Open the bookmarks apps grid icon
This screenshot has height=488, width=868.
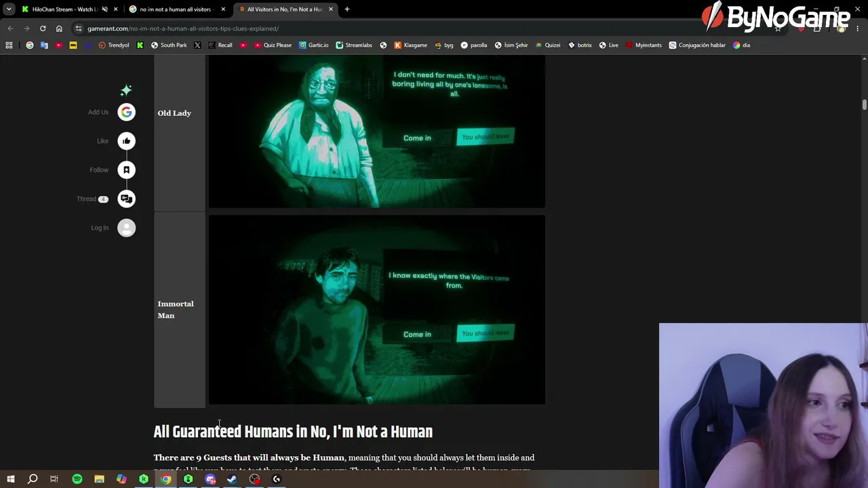pyautogui.click(x=9, y=45)
